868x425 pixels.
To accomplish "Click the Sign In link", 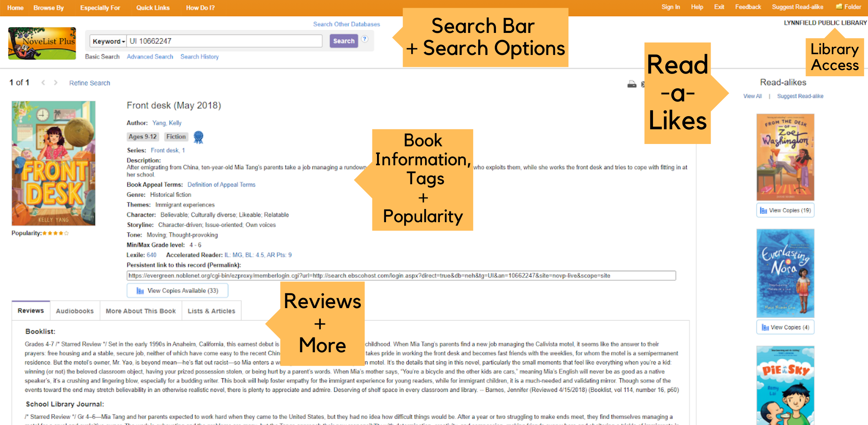I will coord(671,7).
